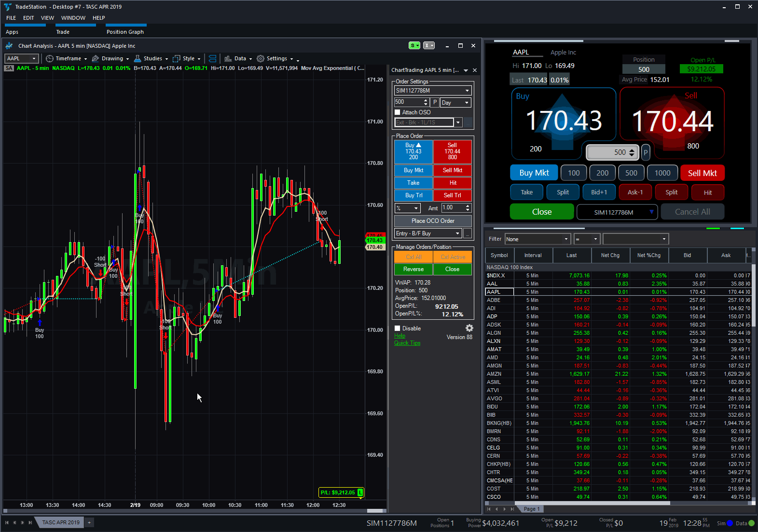This screenshot has width=758, height=532.
Task: Click the Data bar-chart icon
Action: [228, 58]
